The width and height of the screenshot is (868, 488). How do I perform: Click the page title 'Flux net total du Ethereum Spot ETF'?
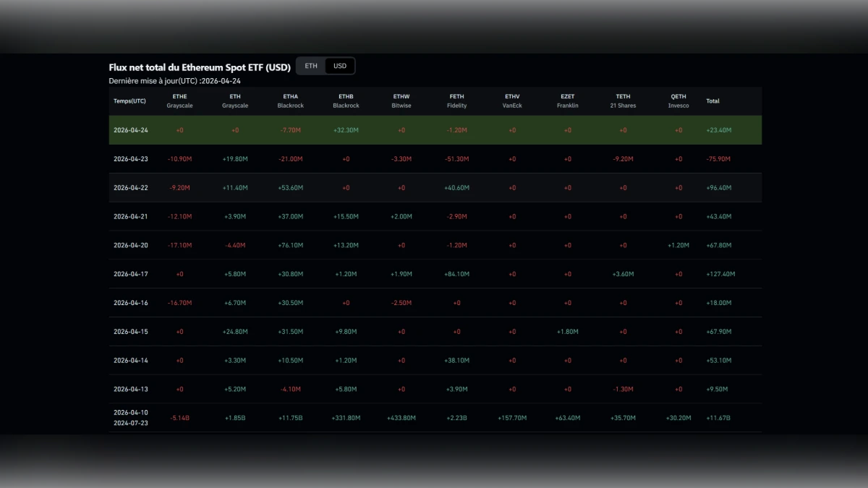point(200,67)
